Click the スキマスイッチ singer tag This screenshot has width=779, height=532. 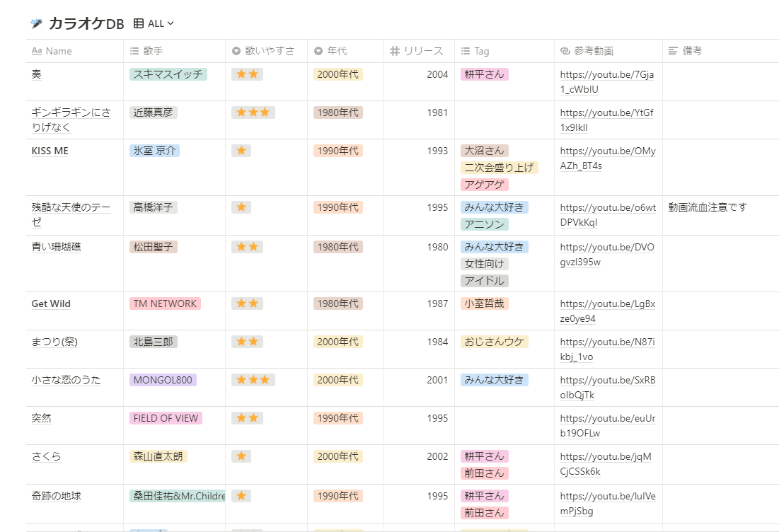[168, 74]
